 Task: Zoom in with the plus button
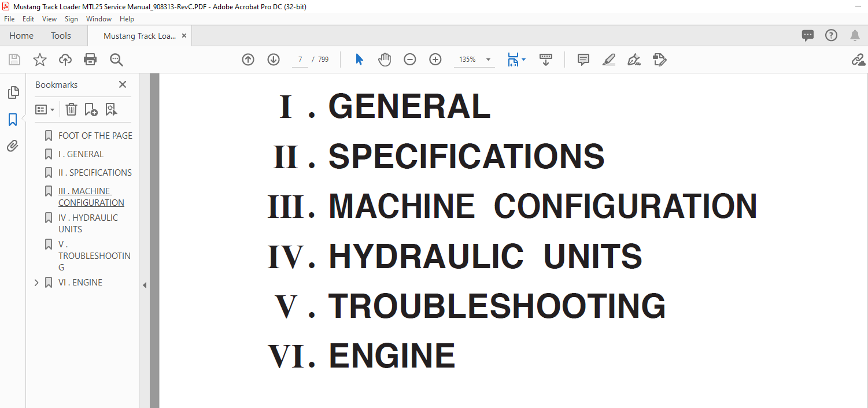[435, 60]
